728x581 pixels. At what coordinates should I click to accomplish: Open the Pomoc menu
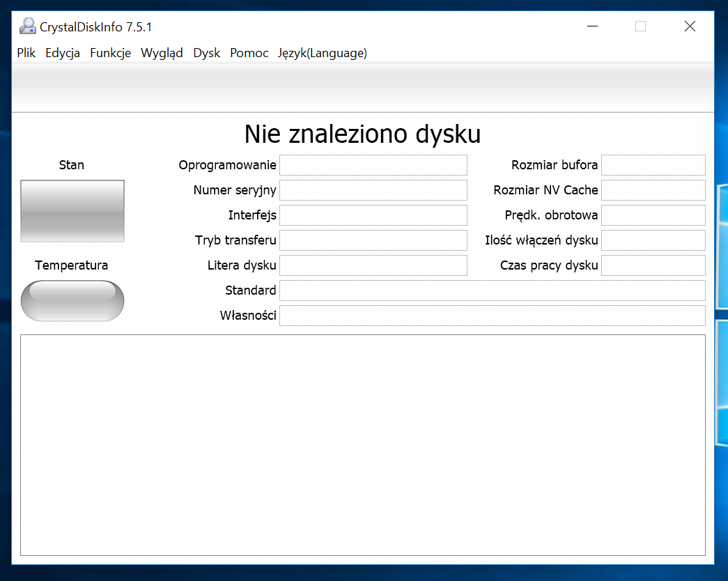[x=249, y=53]
